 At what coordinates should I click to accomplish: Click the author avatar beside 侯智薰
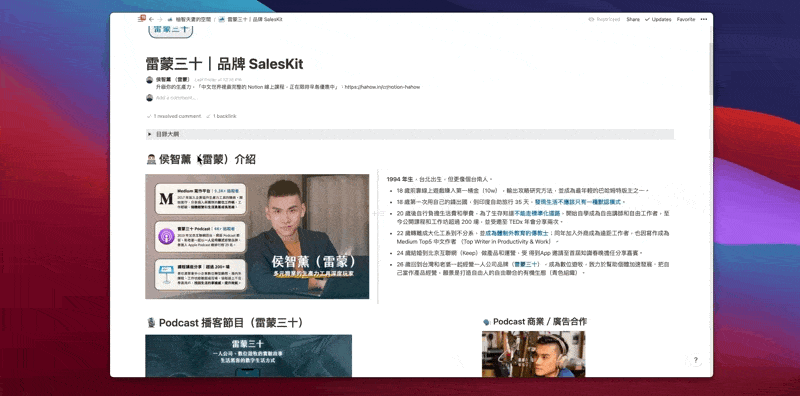click(149, 80)
